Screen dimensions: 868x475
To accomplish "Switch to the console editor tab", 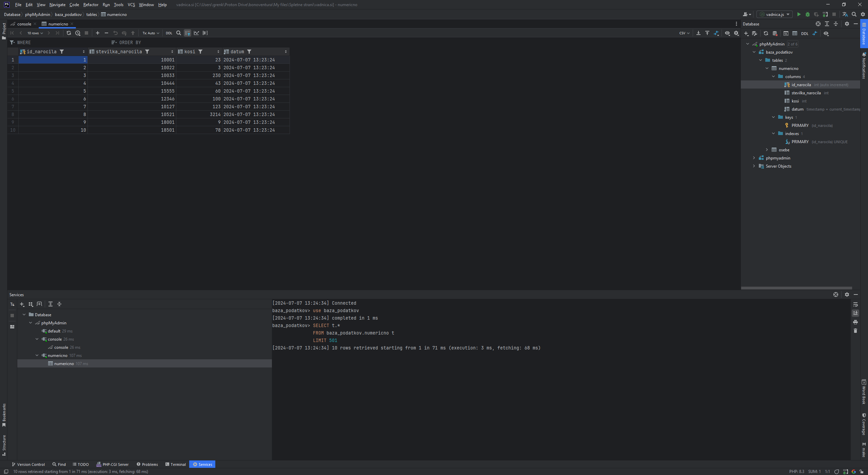I will (24, 24).
